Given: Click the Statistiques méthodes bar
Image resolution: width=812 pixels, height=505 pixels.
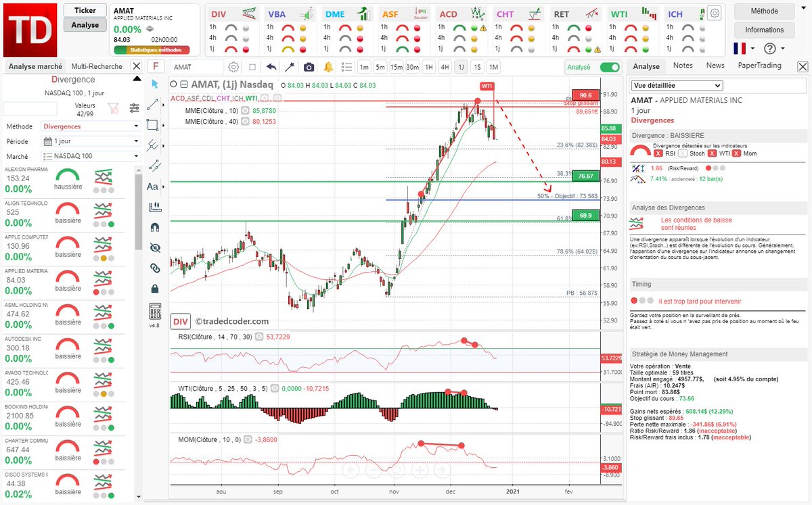Looking at the screenshot, I should coord(152,49).
